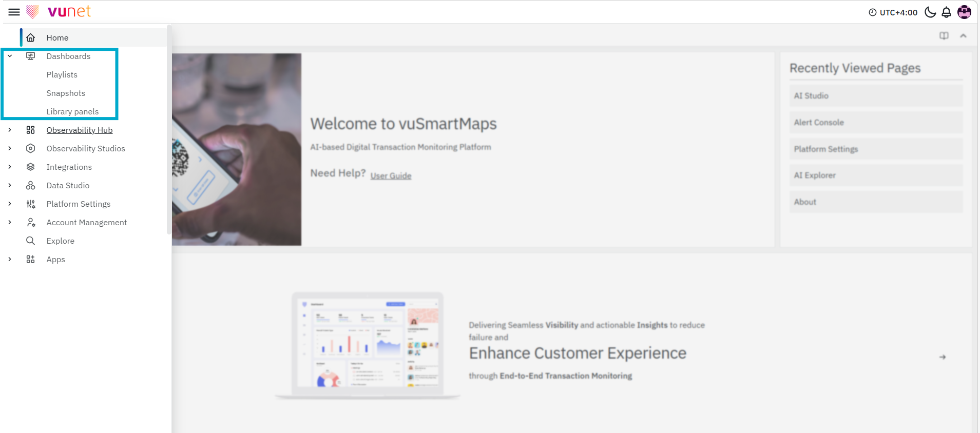Click the hamburger menu icon
The image size is (980, 433).
(14, 12)
